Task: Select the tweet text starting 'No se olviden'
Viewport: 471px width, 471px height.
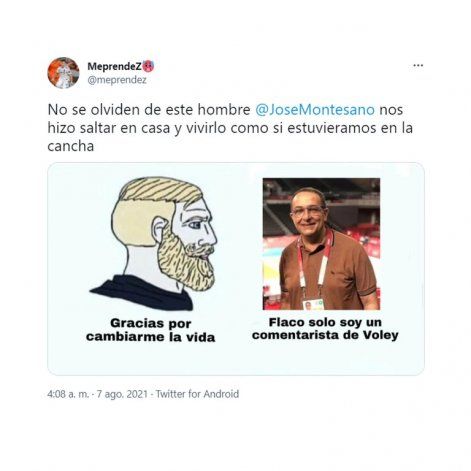Action: coord(230,128)
